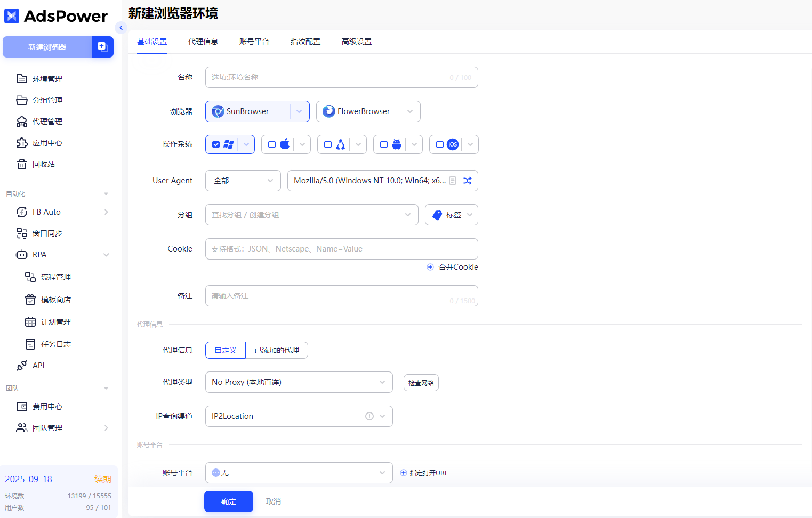
Task: Open 分组管理 in the sidebar
Action: tap(47, 100)
